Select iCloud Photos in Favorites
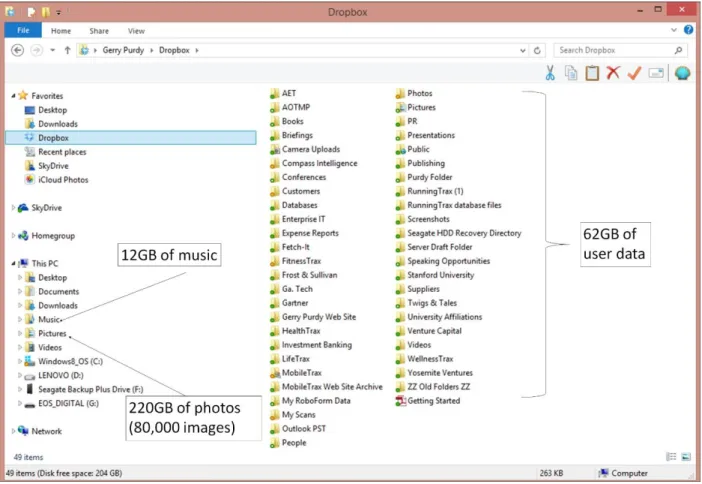 coord(57,180)
